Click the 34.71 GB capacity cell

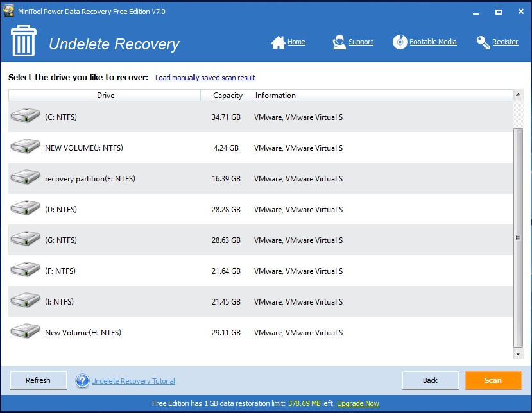click(226, 117)
